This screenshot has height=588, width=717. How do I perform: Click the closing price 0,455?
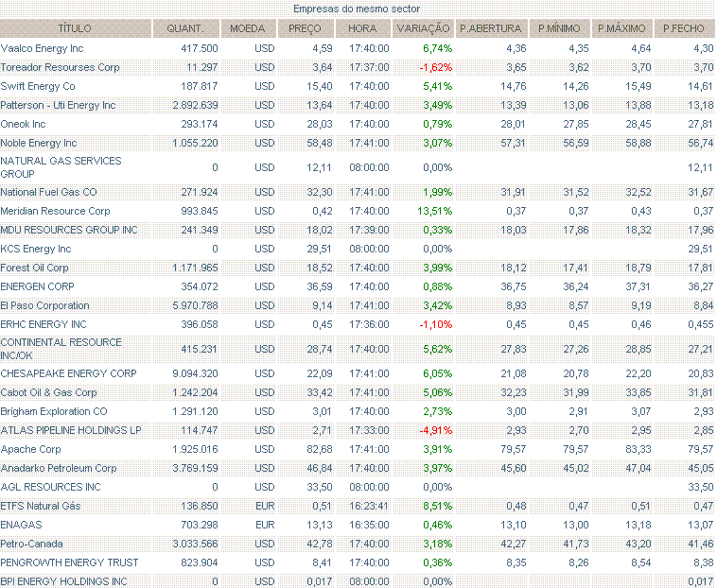pyautogui.click(x=701, y=325)
